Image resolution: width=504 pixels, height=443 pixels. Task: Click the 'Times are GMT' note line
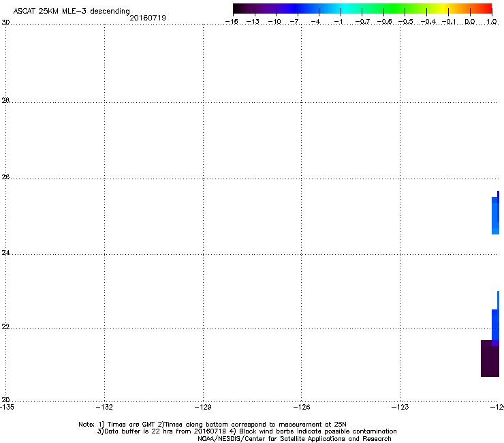(x=212, y=425)
